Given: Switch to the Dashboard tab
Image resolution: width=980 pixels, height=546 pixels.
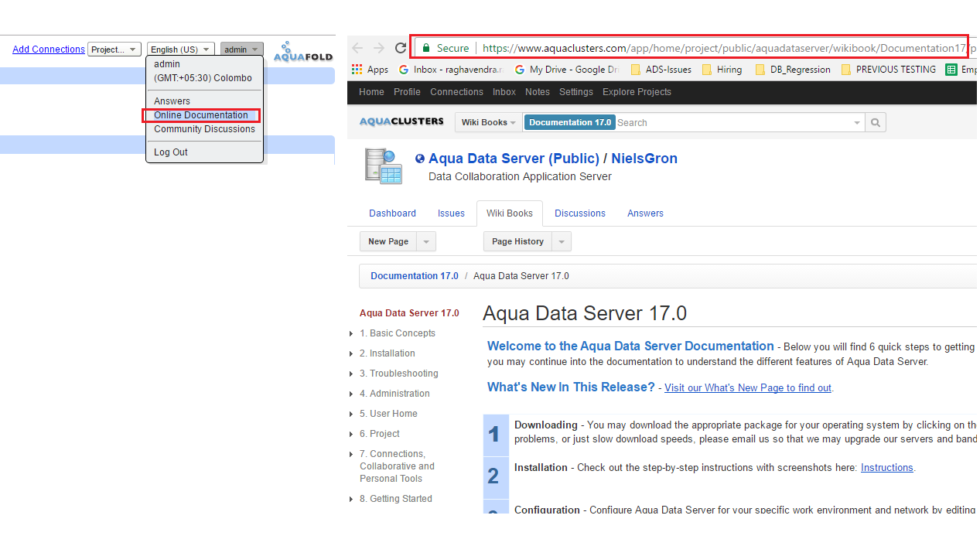Looking at the screenshot, I should click(392, 213).
